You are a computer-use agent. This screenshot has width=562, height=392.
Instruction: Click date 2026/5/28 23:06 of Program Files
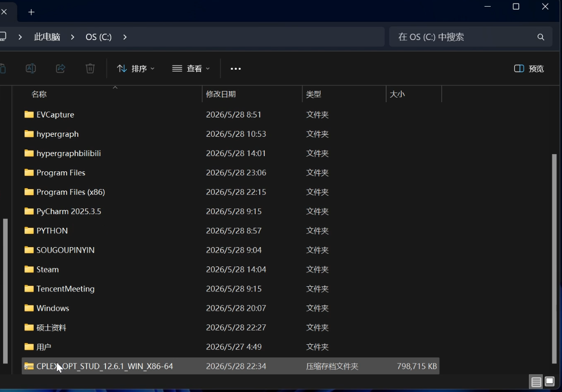pos(236,172)
